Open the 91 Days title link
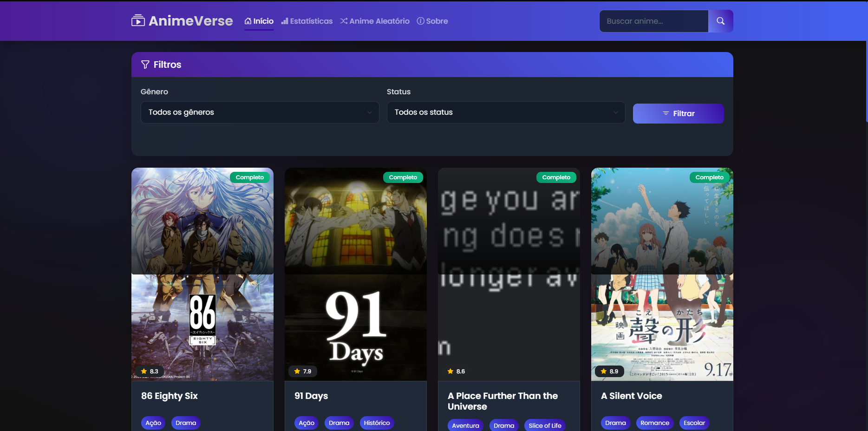This screenshot has height=431, width=868. [311, 396]
